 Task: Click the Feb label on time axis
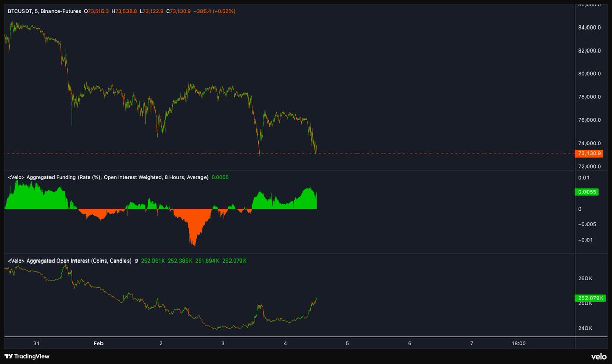[x=98, y=343]
